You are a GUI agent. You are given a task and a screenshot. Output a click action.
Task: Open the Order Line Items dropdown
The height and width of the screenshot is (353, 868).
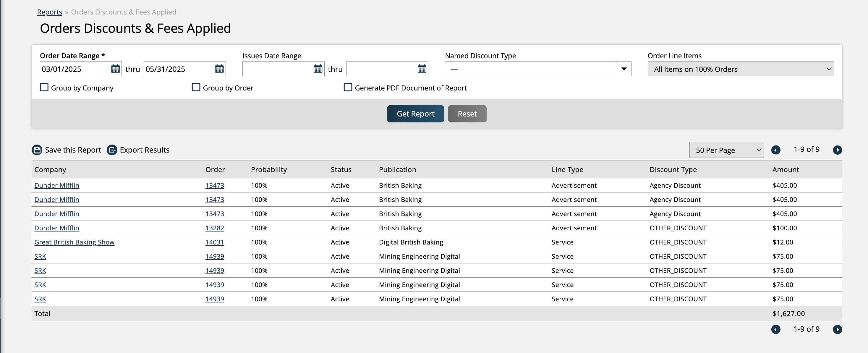[740, 69]
